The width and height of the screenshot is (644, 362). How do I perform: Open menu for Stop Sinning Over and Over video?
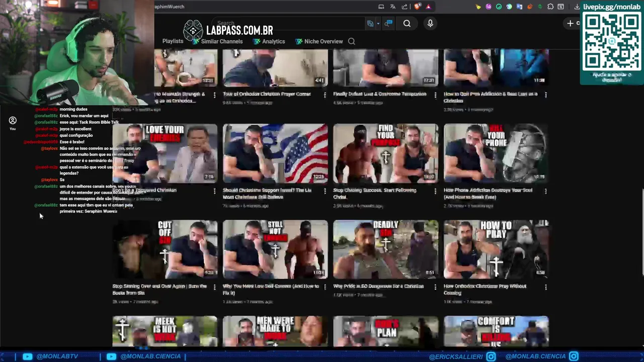[214, 287]
